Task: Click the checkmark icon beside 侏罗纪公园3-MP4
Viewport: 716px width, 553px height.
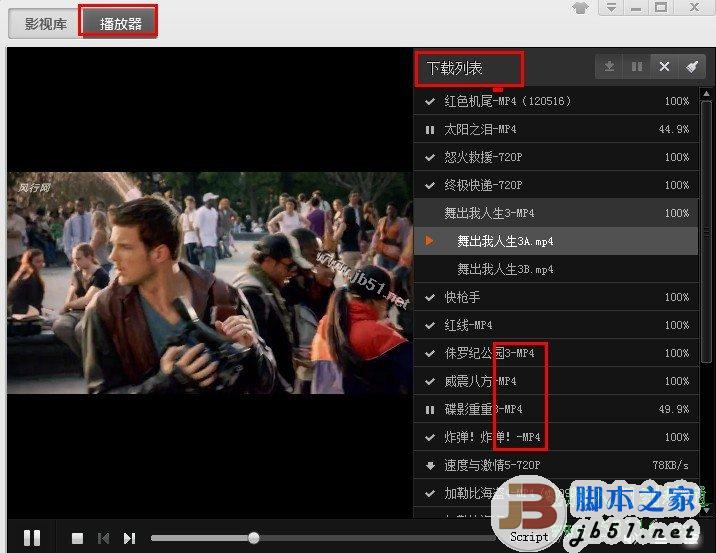Action: tap(430, 353)
